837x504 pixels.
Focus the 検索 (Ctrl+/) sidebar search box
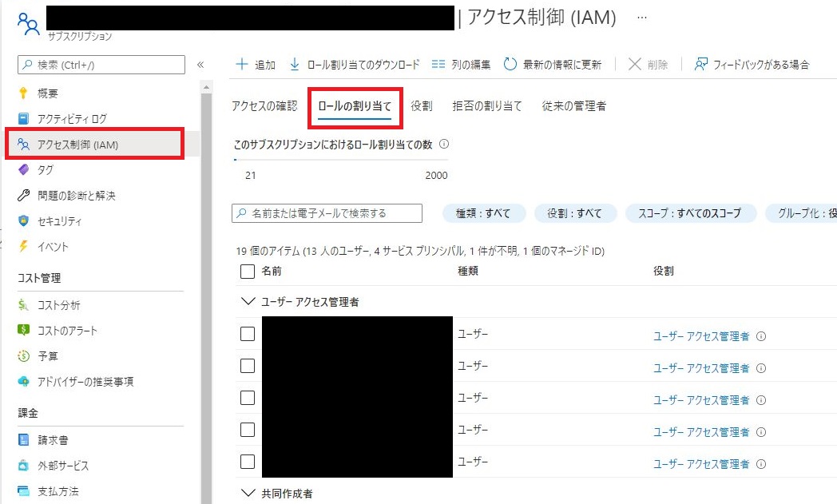[x=101, y=65]
